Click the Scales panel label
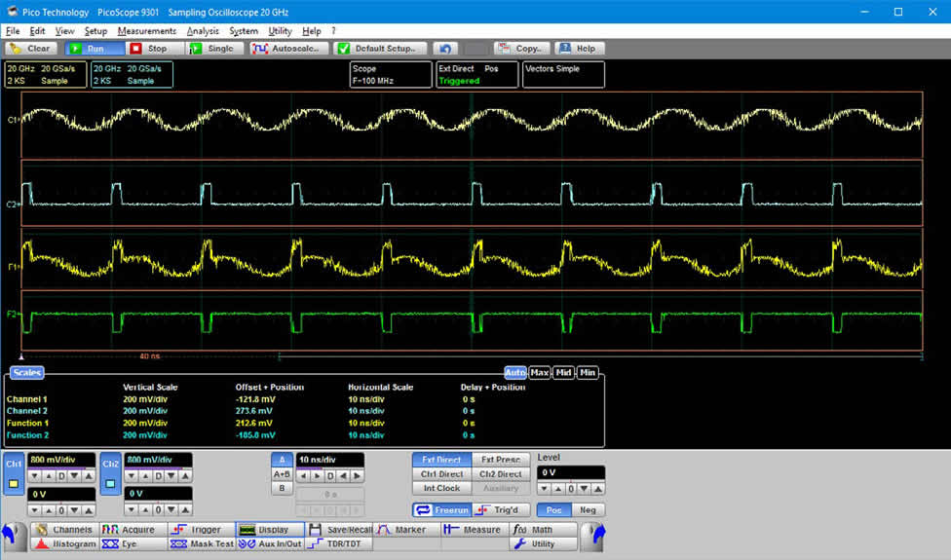 [26, 372]
